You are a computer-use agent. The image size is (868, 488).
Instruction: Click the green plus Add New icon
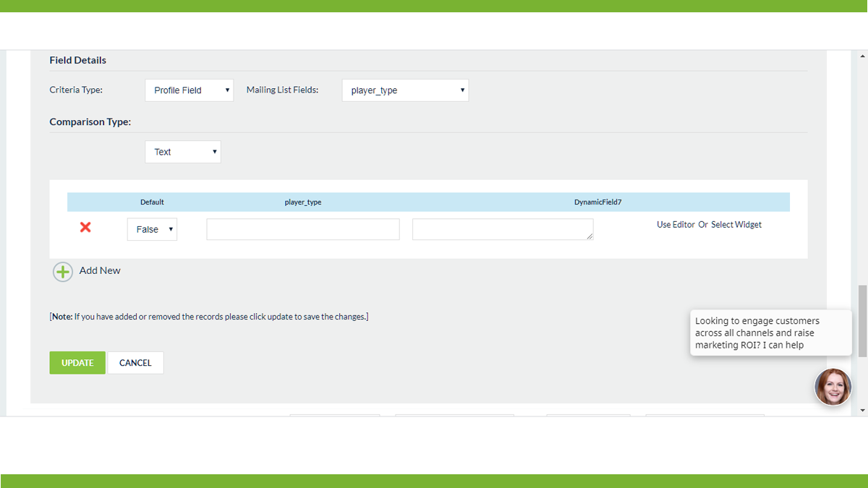(x=63, y=271)
